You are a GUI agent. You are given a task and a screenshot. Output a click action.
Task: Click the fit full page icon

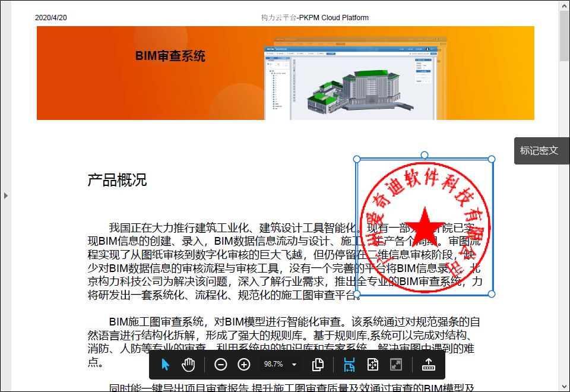(x=373, y=364)
